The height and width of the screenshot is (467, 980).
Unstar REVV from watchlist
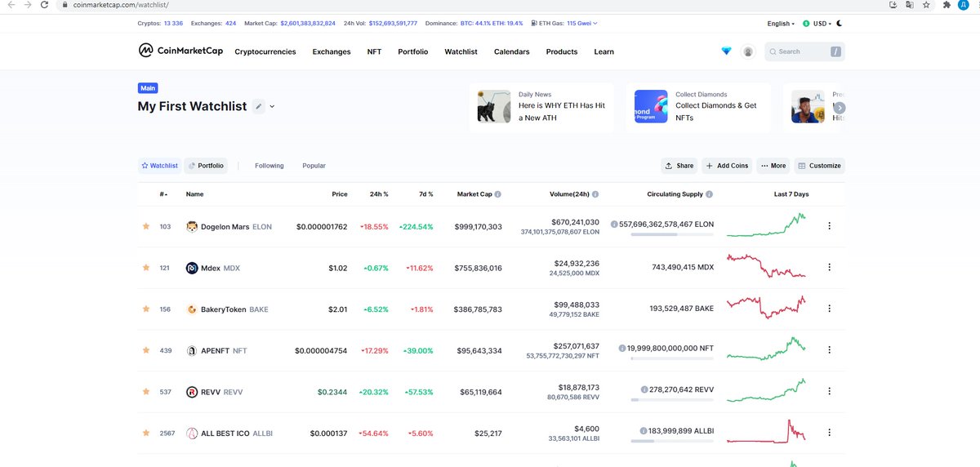146,392
